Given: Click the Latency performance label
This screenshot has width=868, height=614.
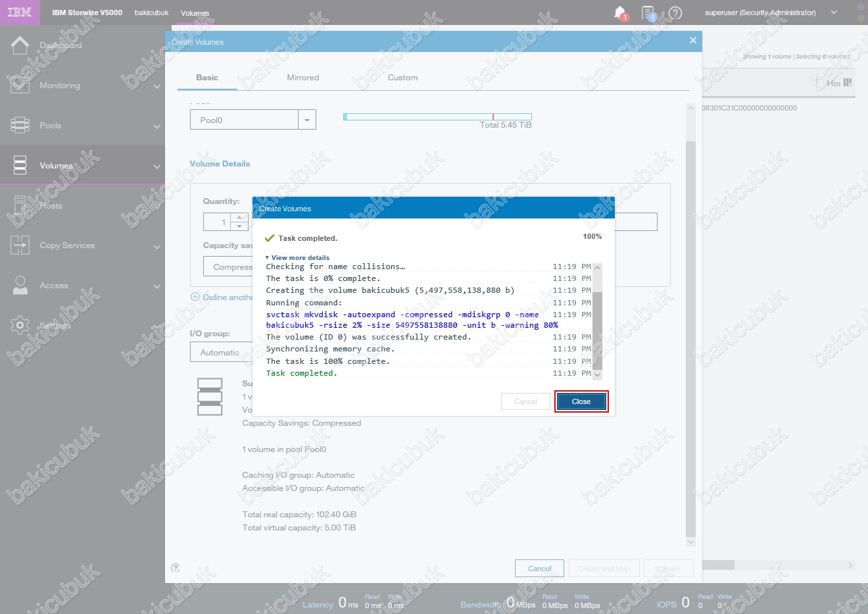Looking at the screenshot, I should pos(318,604).
